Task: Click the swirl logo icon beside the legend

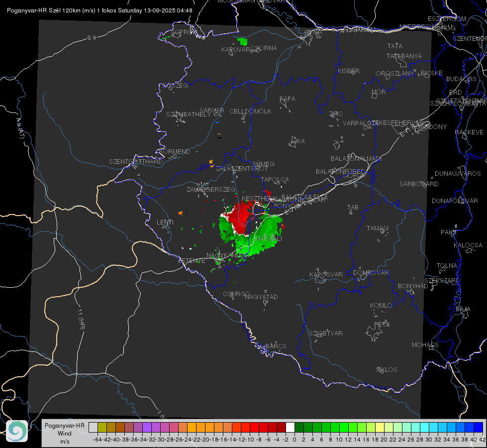Action: (x=17, y=431)
